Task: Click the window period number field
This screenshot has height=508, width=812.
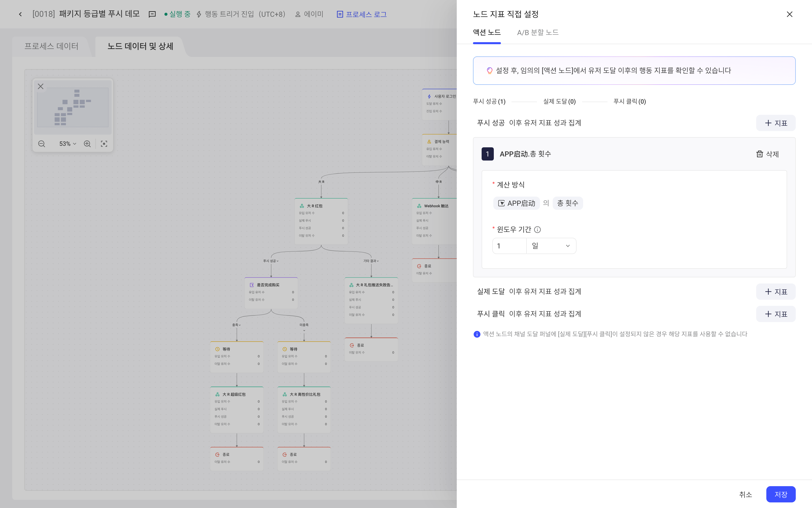Action: point(509,246)
